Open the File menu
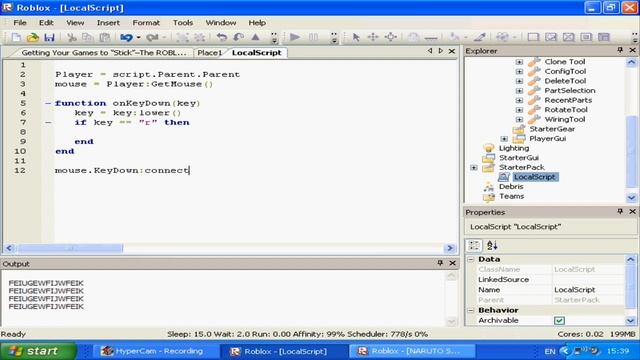 pyautogui.click(x=20, y=23)
